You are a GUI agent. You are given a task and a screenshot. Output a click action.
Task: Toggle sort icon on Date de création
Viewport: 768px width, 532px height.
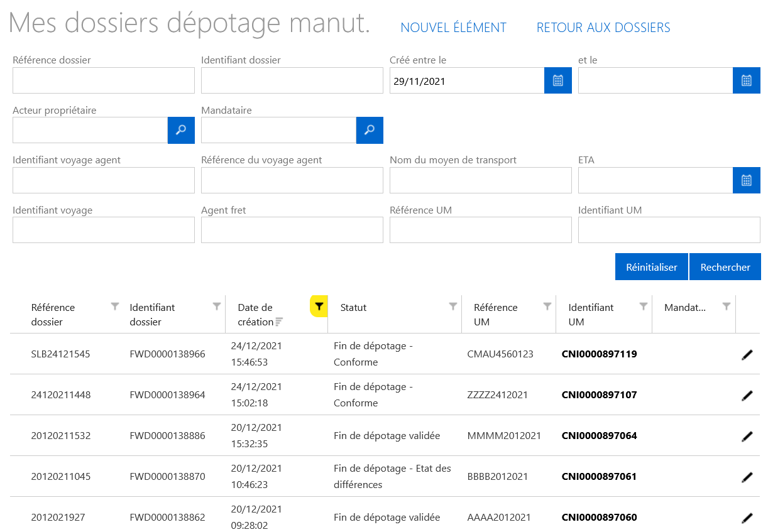280,322
